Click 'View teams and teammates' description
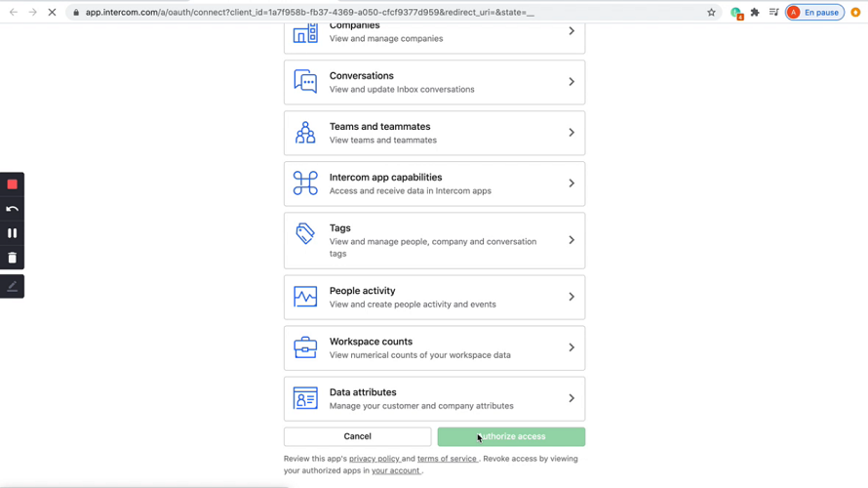Viewport: 868px width, 488px height. pyautogui.click(x=383, y=141)
